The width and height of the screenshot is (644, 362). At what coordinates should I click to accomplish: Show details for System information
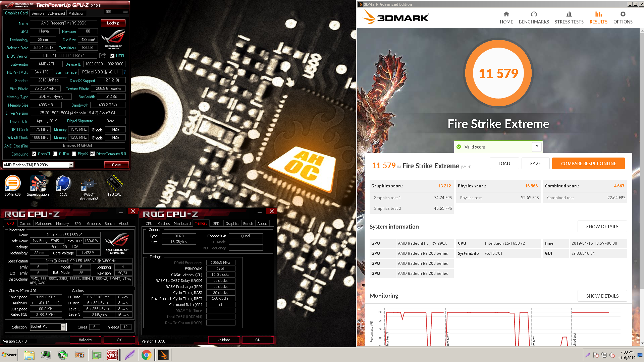[x=602, y=227]
